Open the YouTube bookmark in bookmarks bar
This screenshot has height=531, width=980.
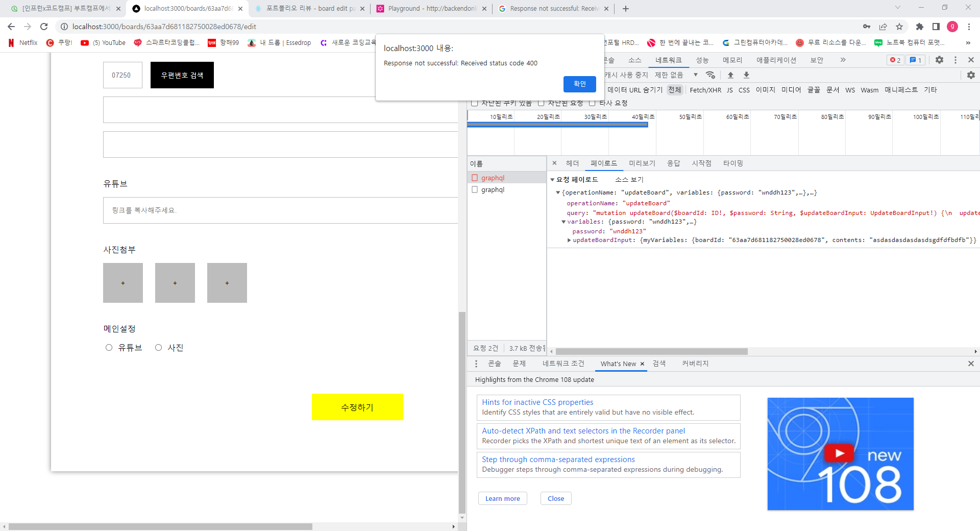(x=103, y=43)
